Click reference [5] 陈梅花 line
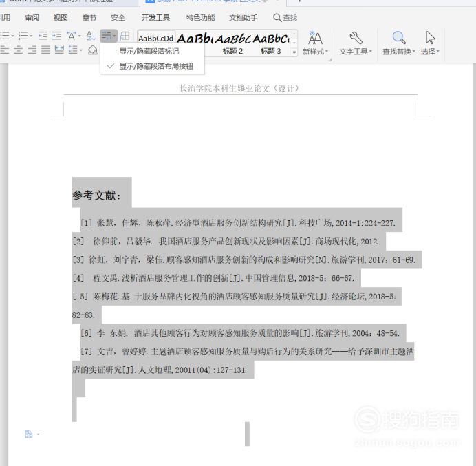Viewport: 476px width, 466px height. tap(234, 296)
